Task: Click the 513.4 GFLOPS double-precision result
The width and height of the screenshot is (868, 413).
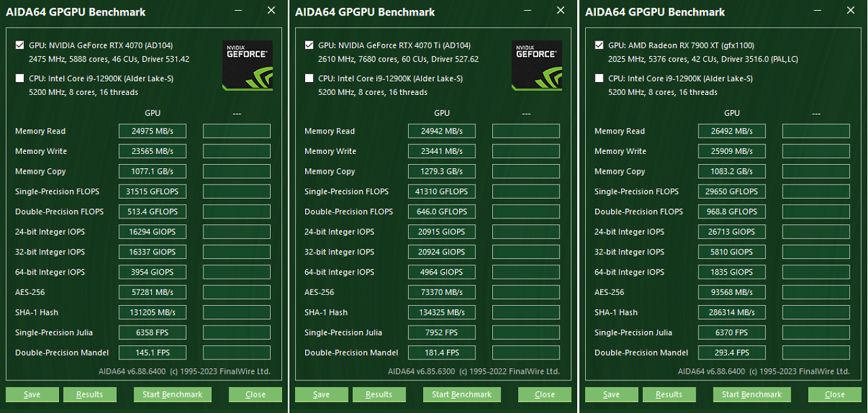Action: pyautogui.click(x=153, y=212)
